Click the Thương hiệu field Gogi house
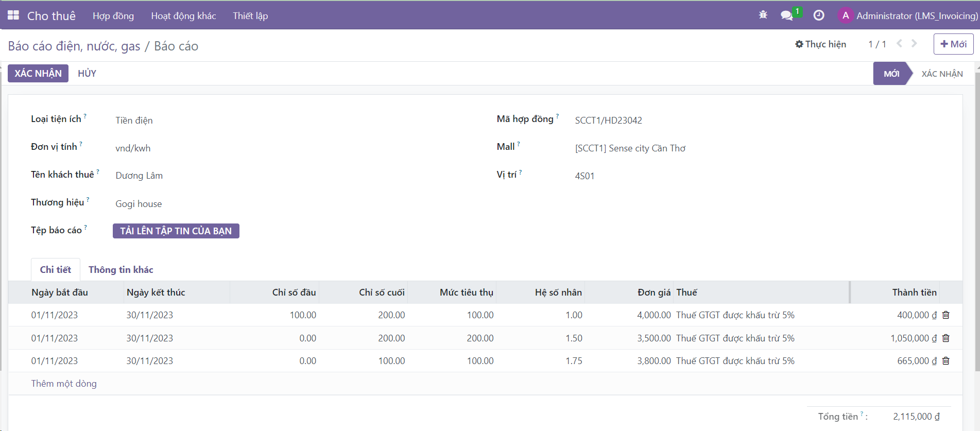 tap(139, 204)
